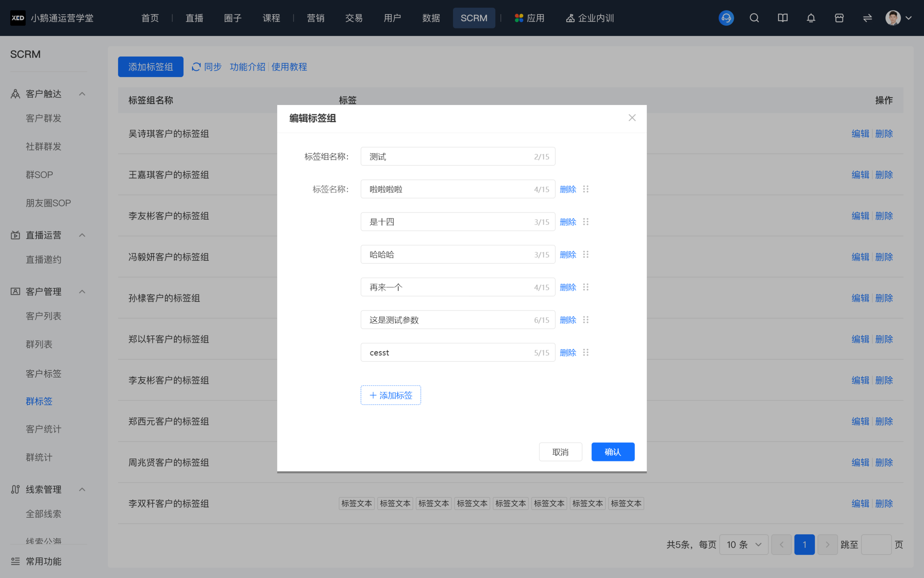Focus the 标签组名称 input with 测试

(458, 156)
